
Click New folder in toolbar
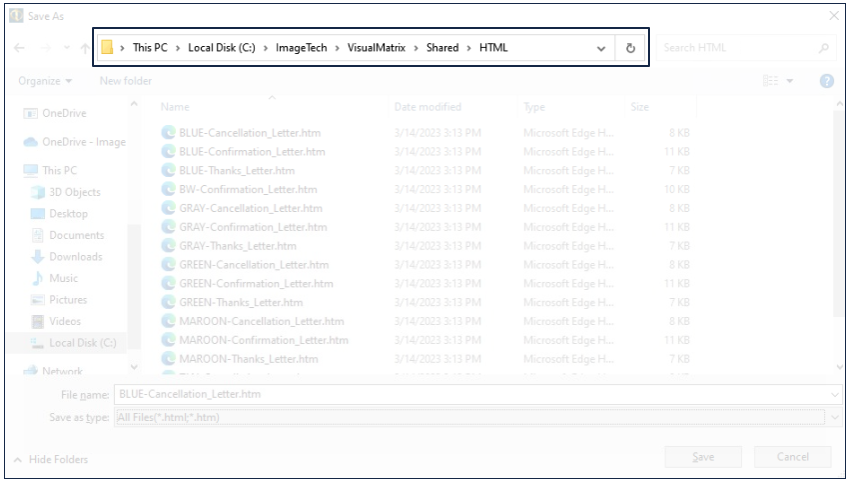125,81
